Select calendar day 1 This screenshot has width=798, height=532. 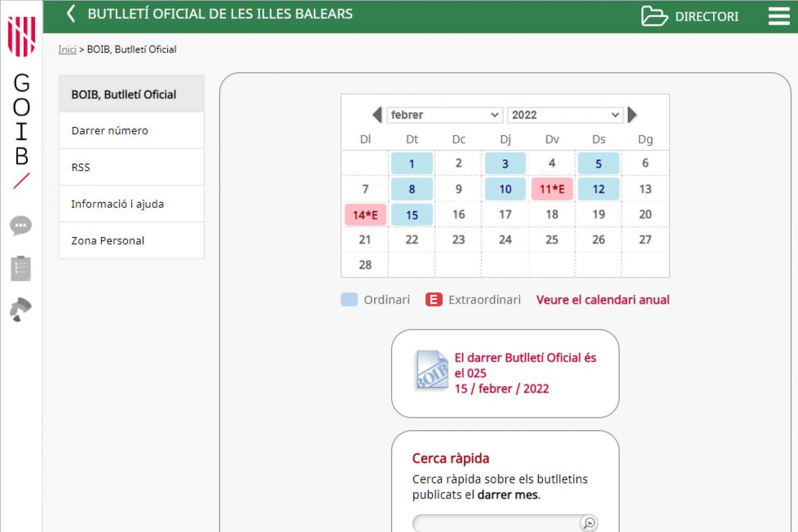coord(411,163)
